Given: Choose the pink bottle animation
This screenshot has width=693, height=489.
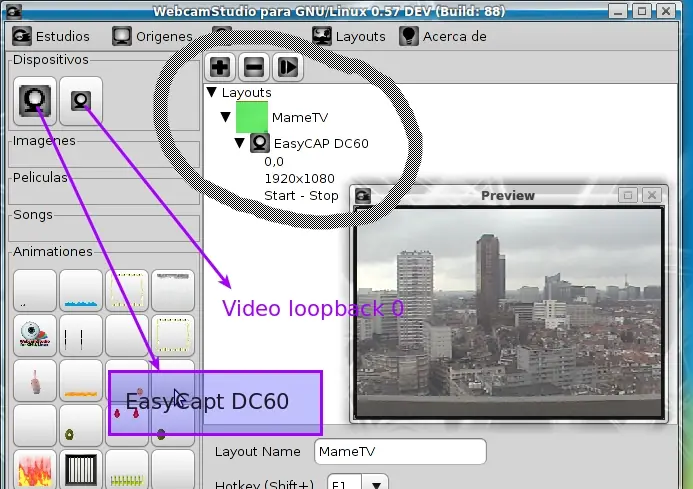Looking at the screenshot, I should point(35,381).
